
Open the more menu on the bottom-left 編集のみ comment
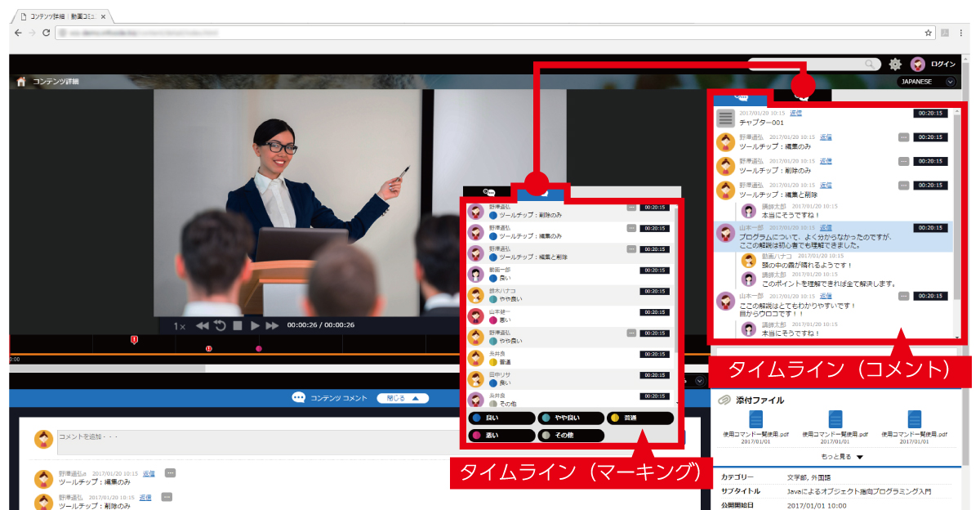tap(170, 472)
